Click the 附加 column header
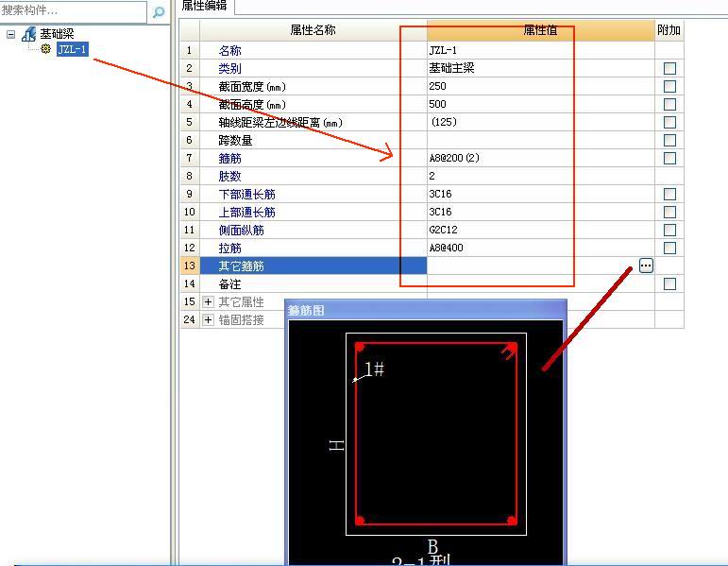The height and width of the screenshot is (566, 728). tap(669, 30)
